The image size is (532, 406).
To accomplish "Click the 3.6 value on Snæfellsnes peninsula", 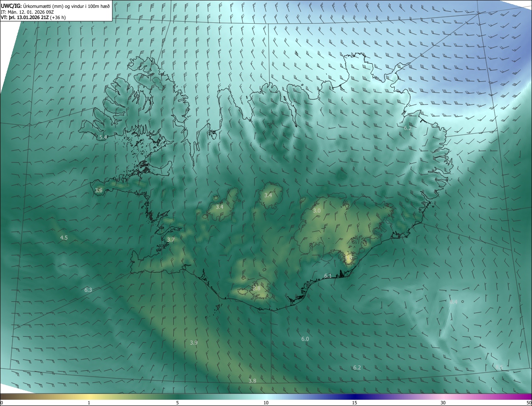I will (x=99, y=190).
